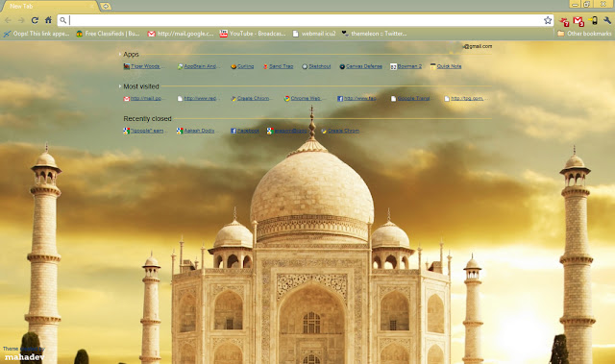Select the New Tab tab
Screen dimensions: 615x364
49,7
